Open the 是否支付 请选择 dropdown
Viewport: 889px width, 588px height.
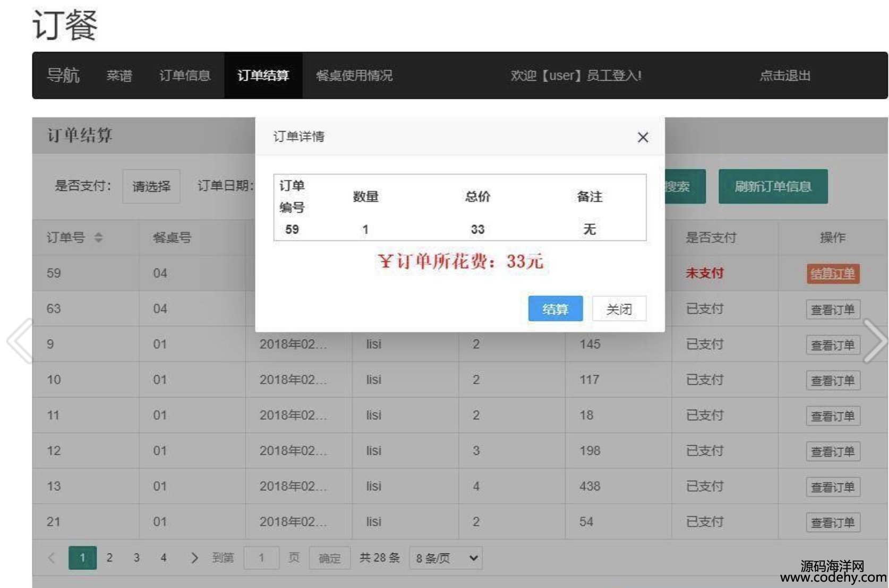click(151, 186)
